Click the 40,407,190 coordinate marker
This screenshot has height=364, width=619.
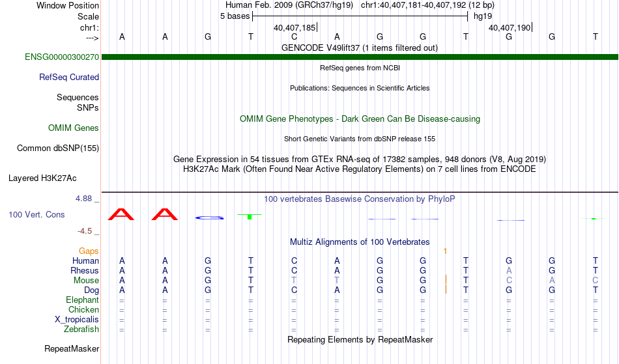(x=510, y=27)
